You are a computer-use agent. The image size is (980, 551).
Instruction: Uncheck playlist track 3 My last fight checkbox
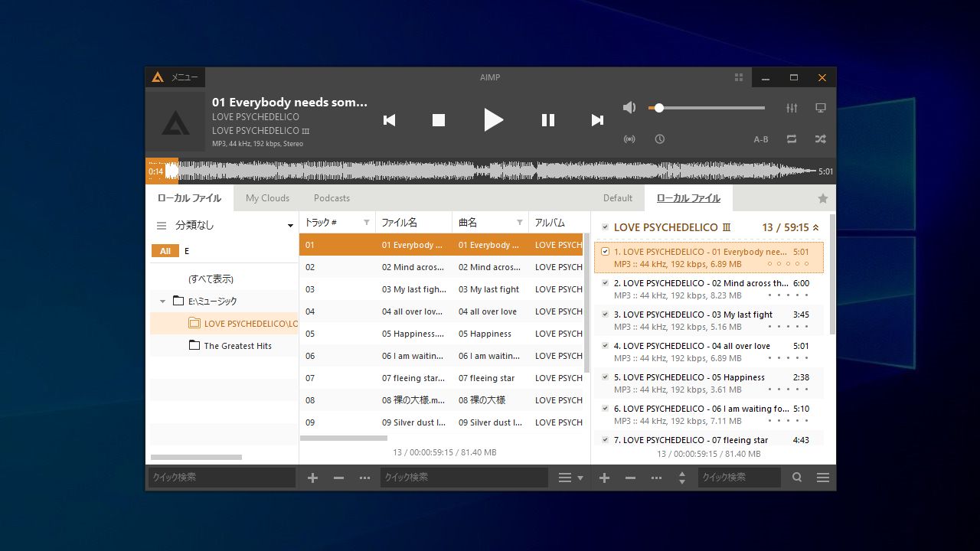click(x=605, y=315)
